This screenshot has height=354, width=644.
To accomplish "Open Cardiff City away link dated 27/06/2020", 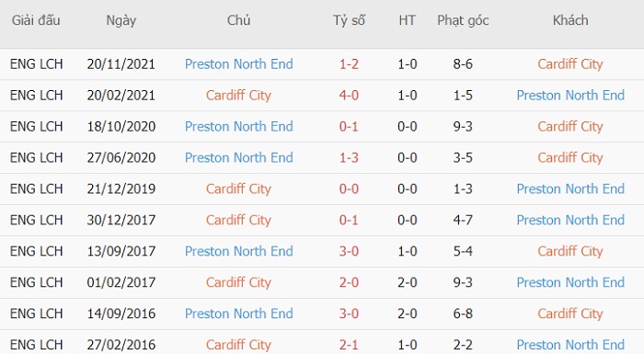I will [x=570, y=158].
